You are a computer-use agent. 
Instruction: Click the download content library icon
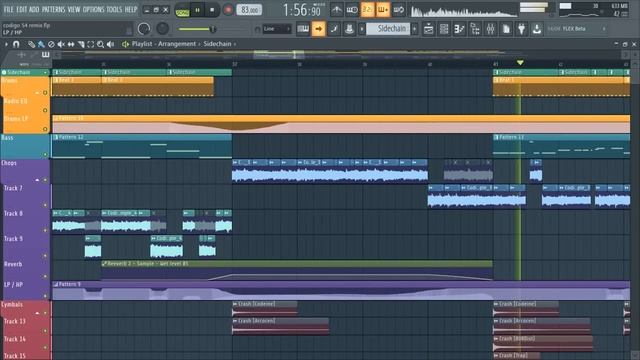point(537,29)
